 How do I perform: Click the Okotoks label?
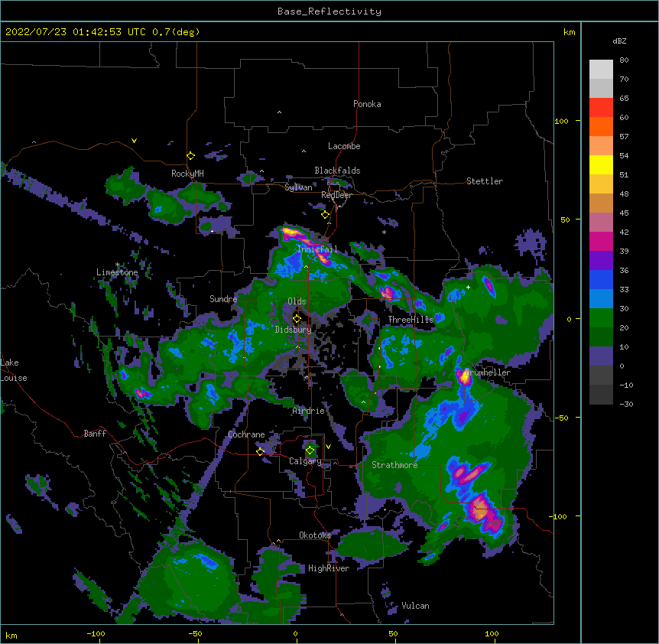pos(315,535)
